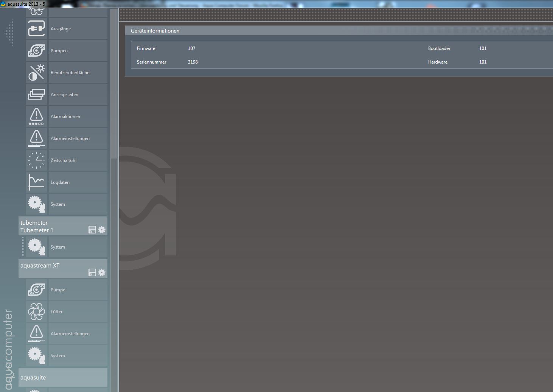The image size is (553, 392).
Task: Open the Ausgänge outputs plug icon
Action: 37,29
